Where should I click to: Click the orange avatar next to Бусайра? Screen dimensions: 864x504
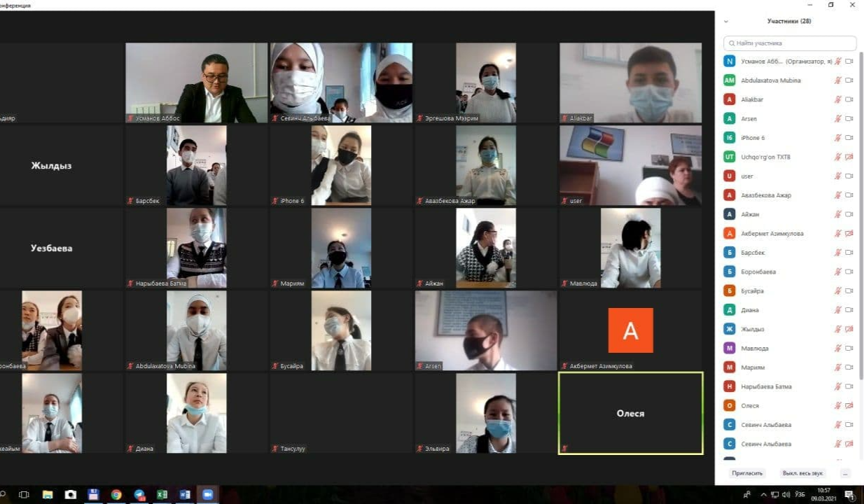730,290
